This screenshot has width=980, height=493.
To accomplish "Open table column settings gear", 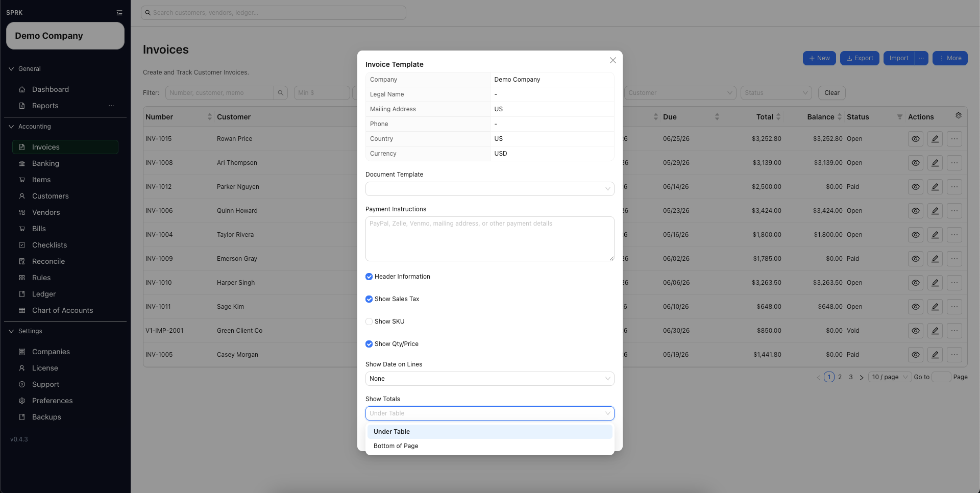I will tap(959, 116).
